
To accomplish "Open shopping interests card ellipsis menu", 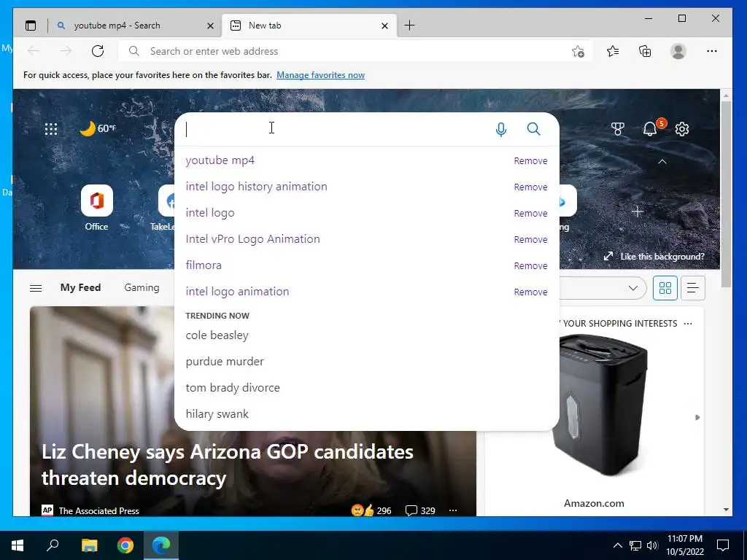I will click(x=688, y=324).
